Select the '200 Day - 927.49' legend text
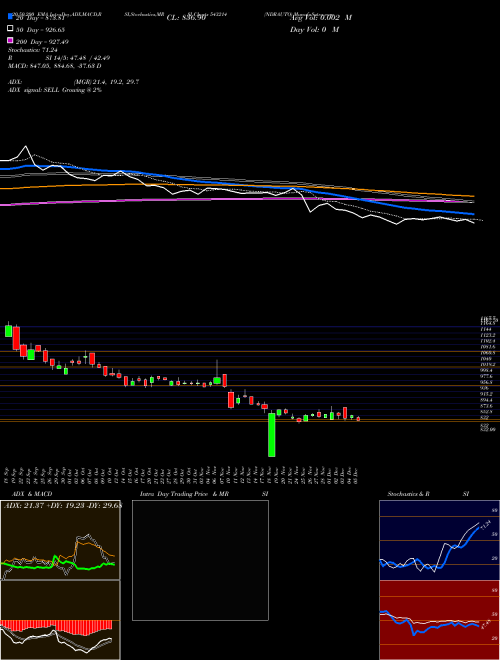500x660 pixels. pyautogui.click(x=43, y=42)
